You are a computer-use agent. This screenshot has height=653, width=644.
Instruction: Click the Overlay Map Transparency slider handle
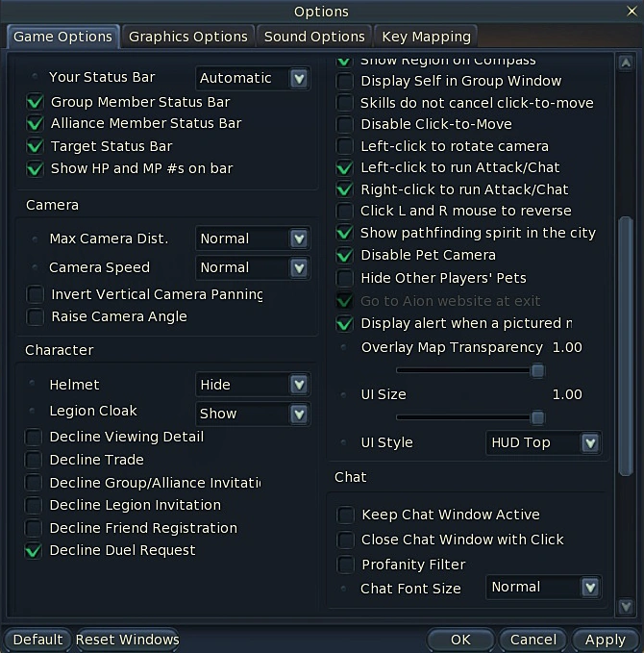[x=538, y=370]
